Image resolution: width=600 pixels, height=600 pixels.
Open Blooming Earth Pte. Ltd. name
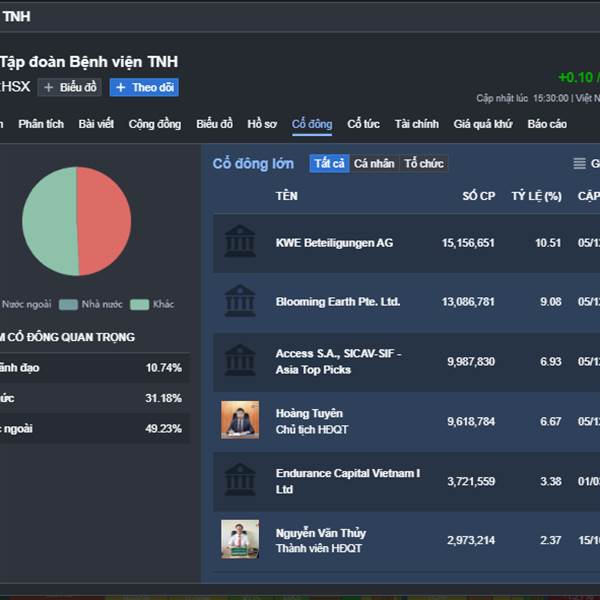pyautogui.click(x=338, y=302)
